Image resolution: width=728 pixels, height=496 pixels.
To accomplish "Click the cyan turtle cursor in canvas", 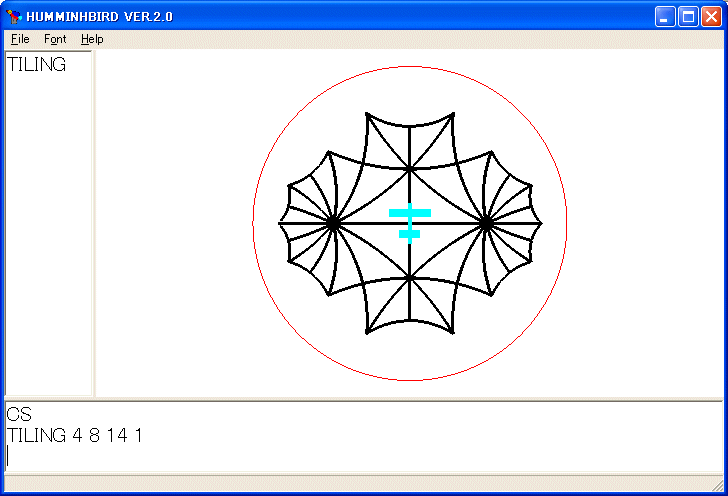I will (410, 223).
